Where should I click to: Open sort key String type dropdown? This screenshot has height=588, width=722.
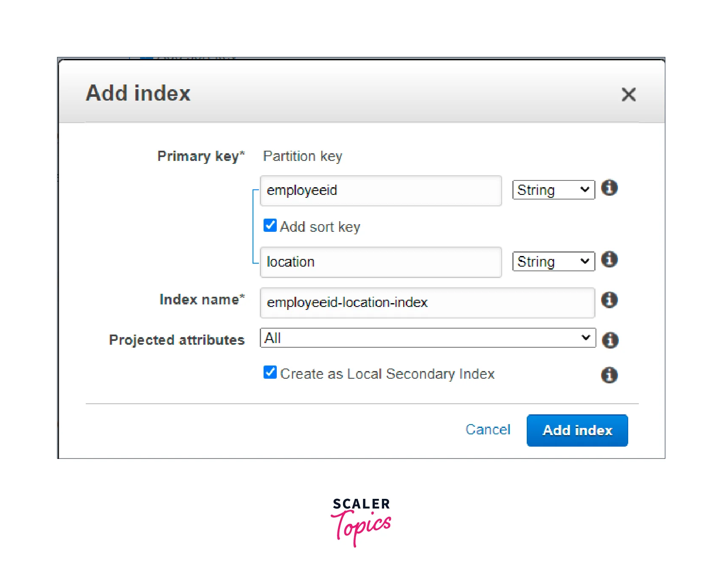coord(553,262)
